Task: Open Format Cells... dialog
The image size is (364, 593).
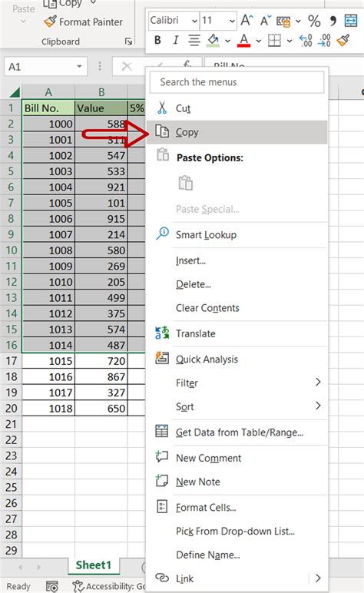Action: [x=237, y=507]
